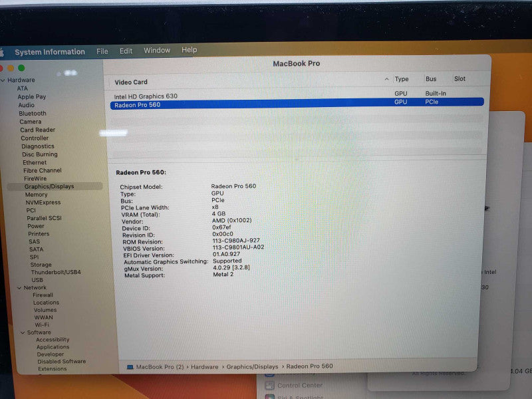Screen dimensions: 532x399
Task: Open the Edit menu
Action: tap(126, 51)
